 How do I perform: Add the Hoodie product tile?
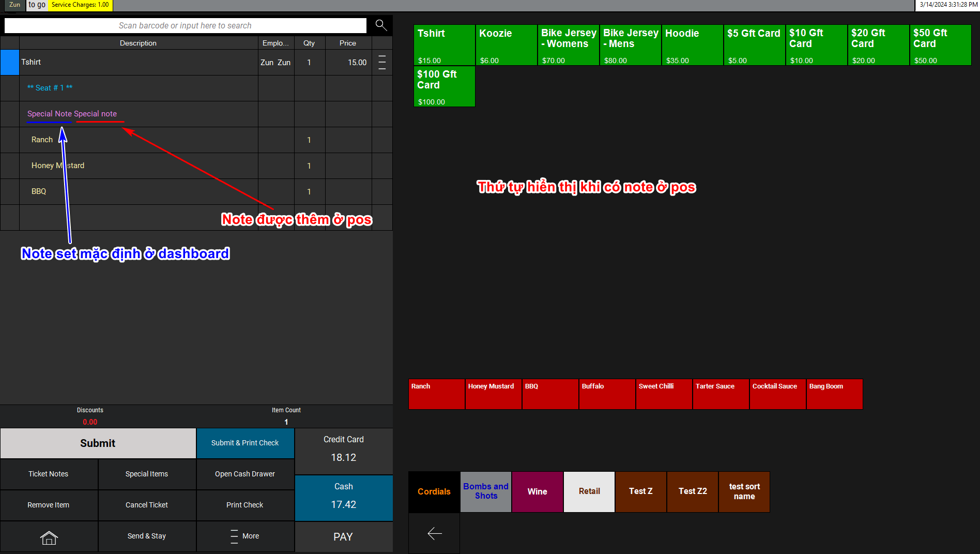tap(692, 45)
